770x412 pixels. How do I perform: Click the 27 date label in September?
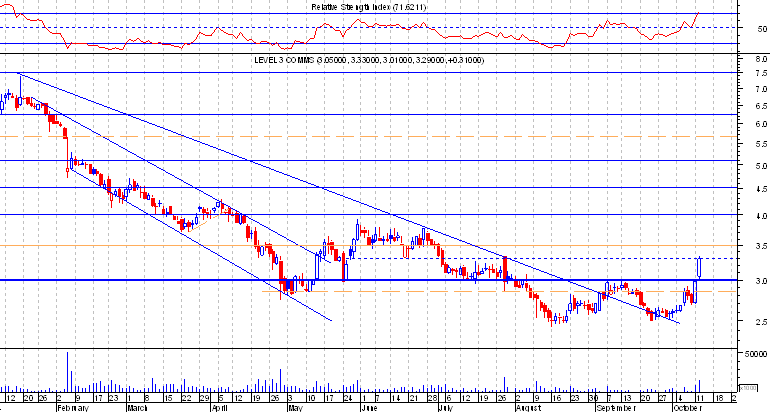(x=662, y=398)
